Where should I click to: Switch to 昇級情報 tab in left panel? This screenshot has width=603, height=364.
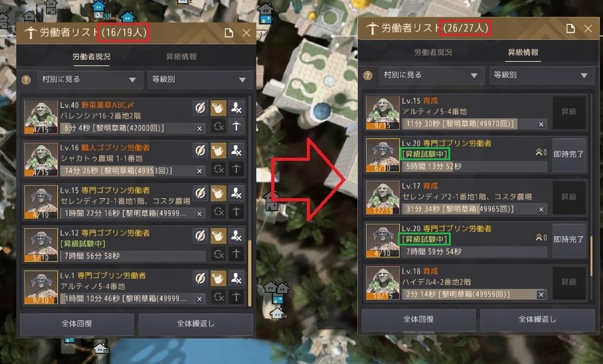(x=181, y=57)
